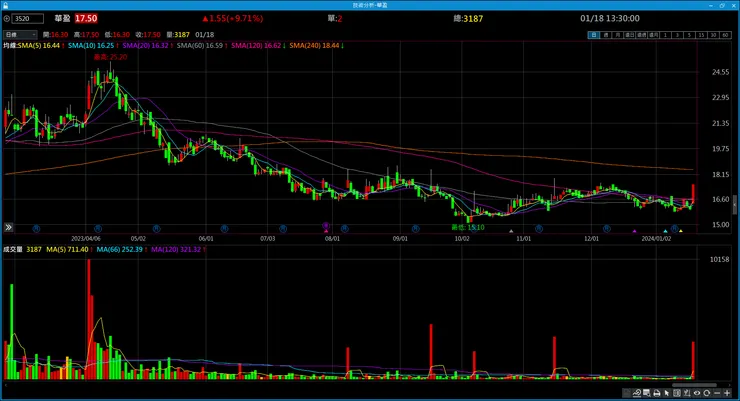The image size is (740, 401).
Task: Select the 1-minute timeframe button
Action: [x=665, y=35]
